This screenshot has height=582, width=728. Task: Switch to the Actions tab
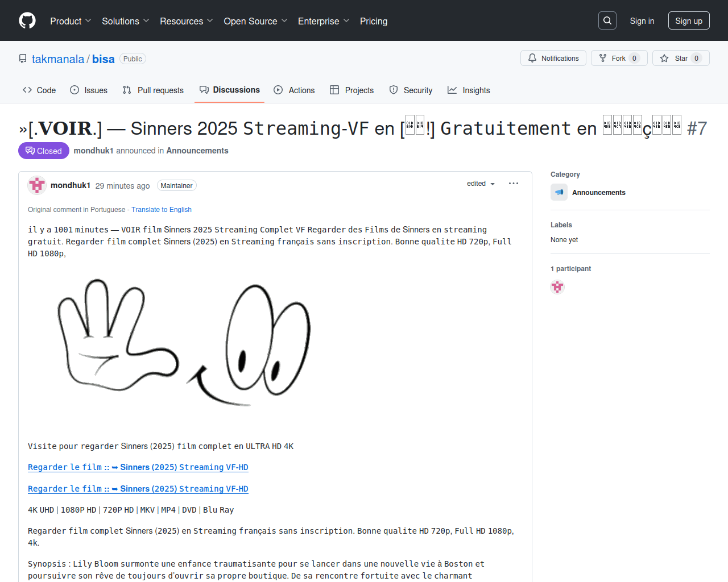pos(294,90)
